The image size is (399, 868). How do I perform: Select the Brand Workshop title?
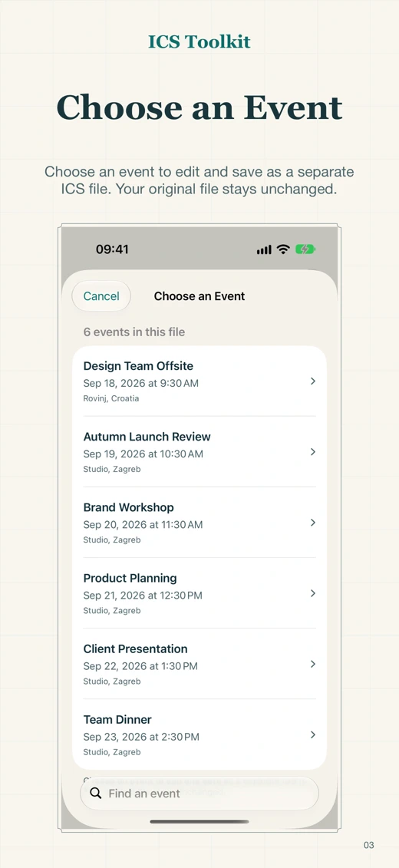pyautogui.click(x=128, y=507)
